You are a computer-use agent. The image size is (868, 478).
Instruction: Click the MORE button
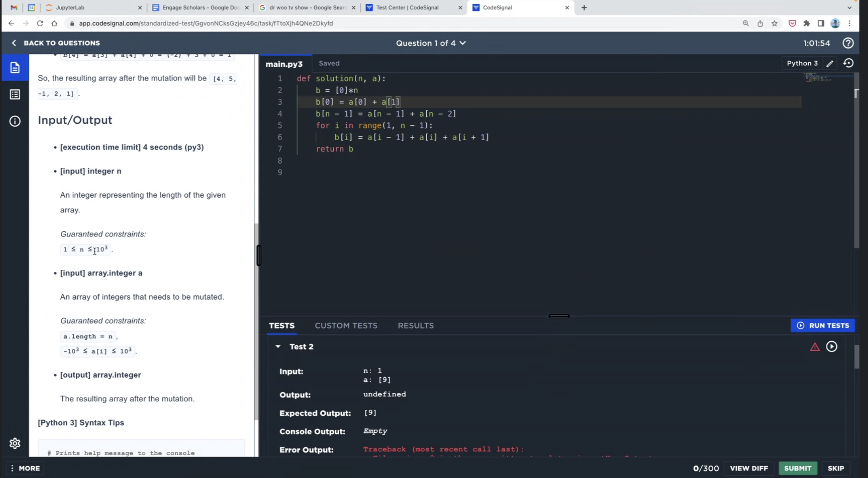tap(25, 468)
